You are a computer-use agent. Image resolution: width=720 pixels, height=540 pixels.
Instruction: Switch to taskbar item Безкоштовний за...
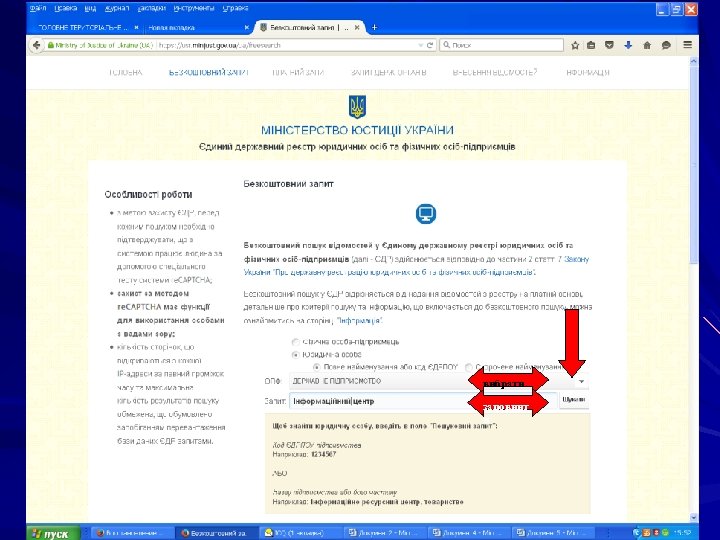(x=218, y=533)
